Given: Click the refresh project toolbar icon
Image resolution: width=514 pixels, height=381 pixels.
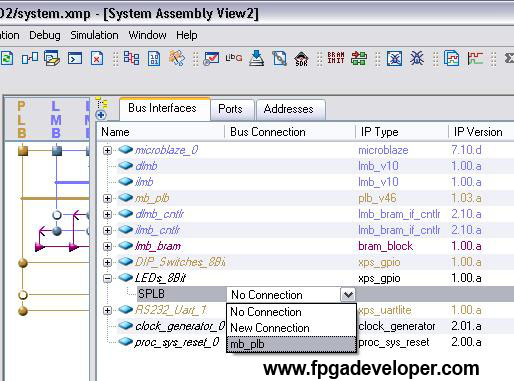Looking at the screenshot, I should [x=7, y=59].
